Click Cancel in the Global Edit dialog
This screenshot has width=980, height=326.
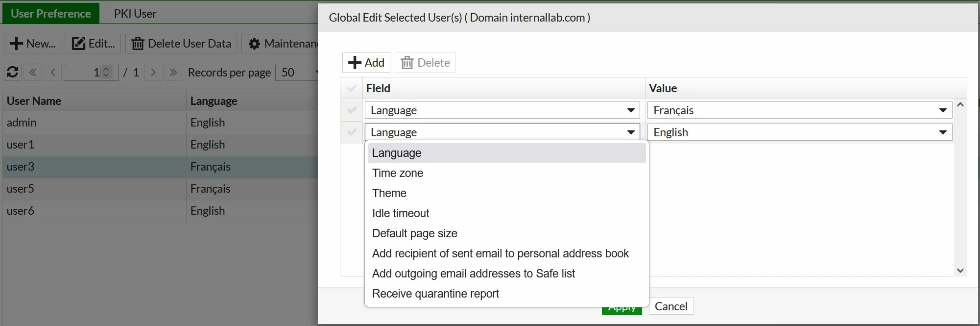coord(671,306)
